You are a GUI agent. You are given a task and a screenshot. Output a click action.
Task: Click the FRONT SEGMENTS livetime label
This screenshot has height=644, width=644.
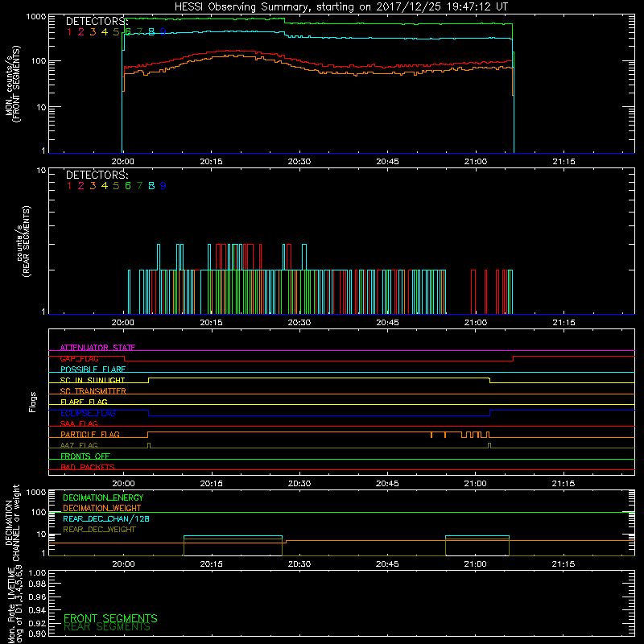click(110, 618)
